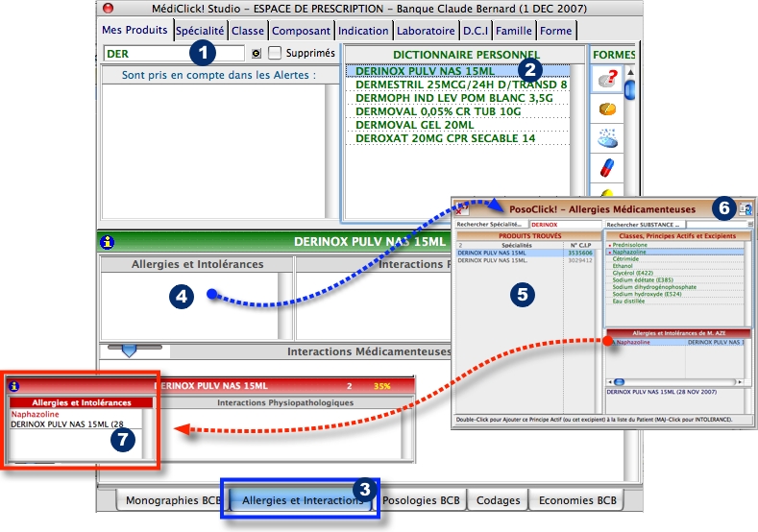This screenshot has width=758, height=532.
Task: Click left arrow of PosoClick horizontal scrollbar
Action: 610,382
